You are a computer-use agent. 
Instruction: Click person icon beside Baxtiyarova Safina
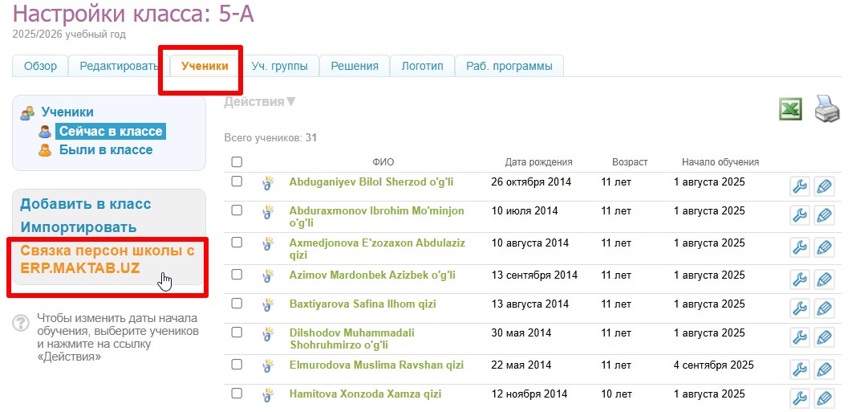point(269,304)
